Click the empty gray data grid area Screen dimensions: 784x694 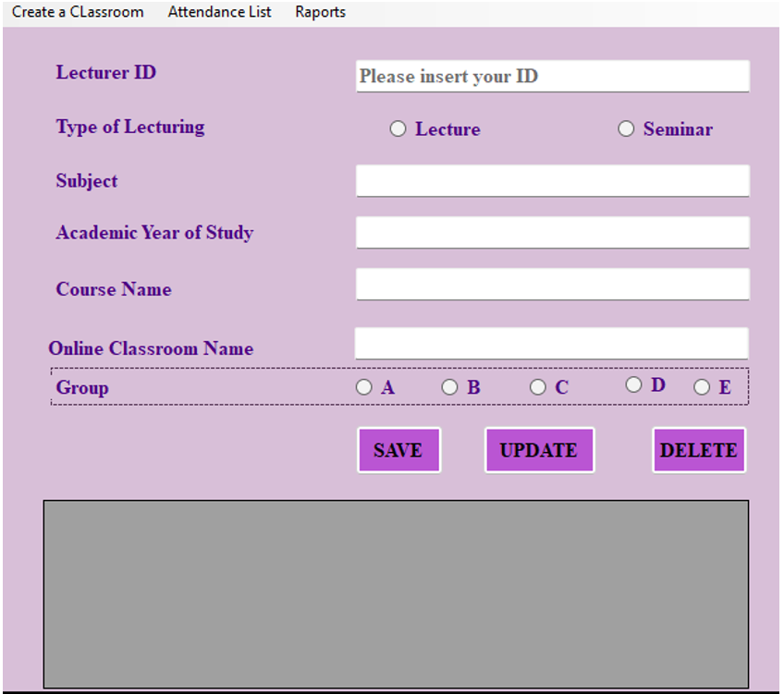(x=396, y=593)
